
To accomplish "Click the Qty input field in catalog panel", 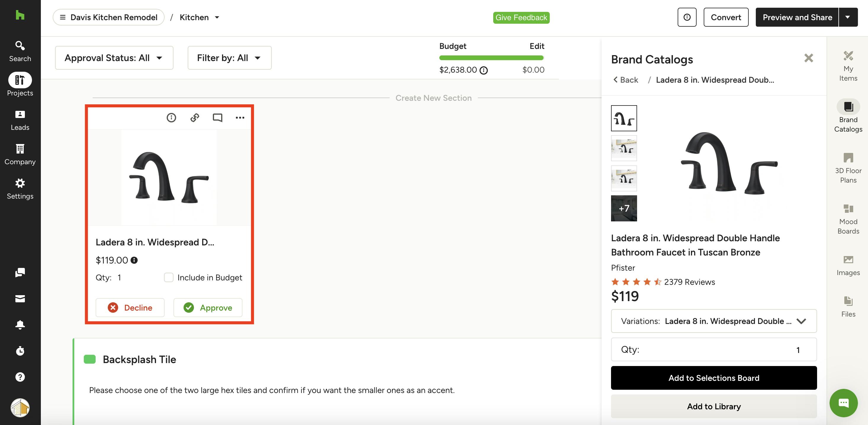I will pyautogui.click(x=714, y=349).
